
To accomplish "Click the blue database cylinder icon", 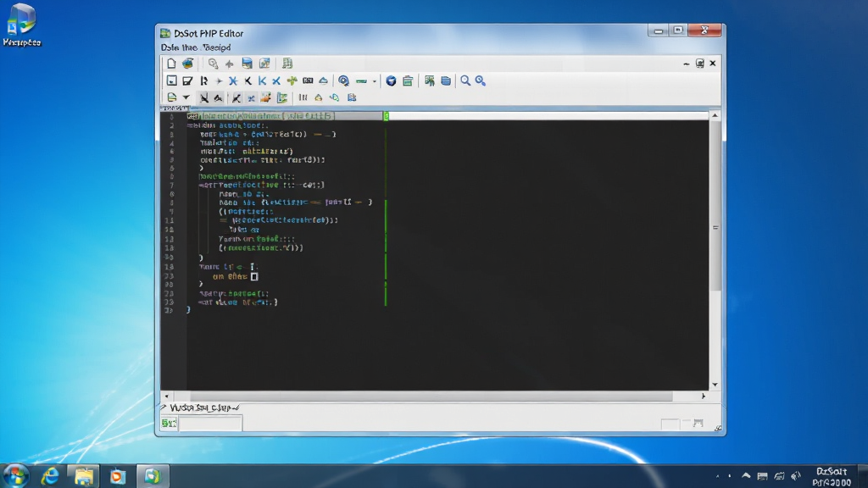I will pos(446,80).
